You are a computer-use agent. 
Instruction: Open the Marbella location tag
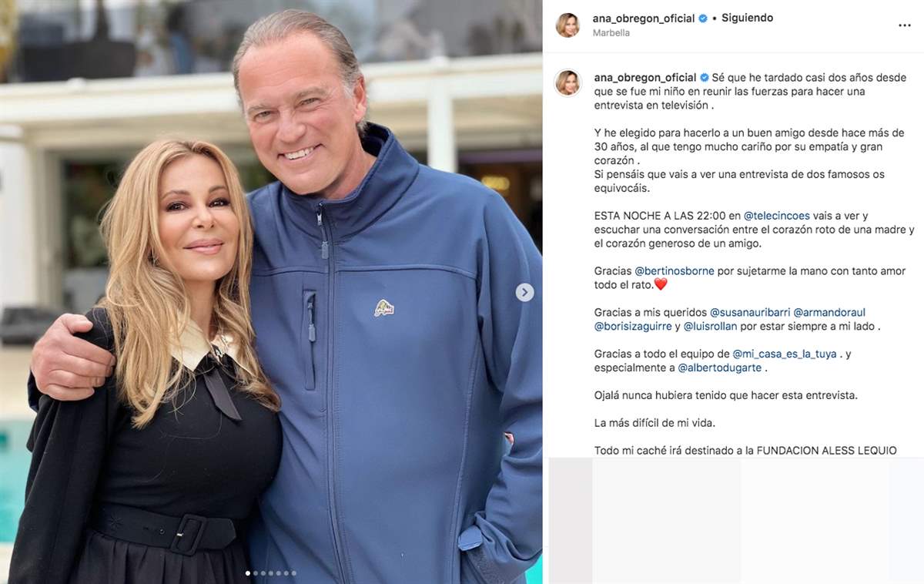click(611, 33)
